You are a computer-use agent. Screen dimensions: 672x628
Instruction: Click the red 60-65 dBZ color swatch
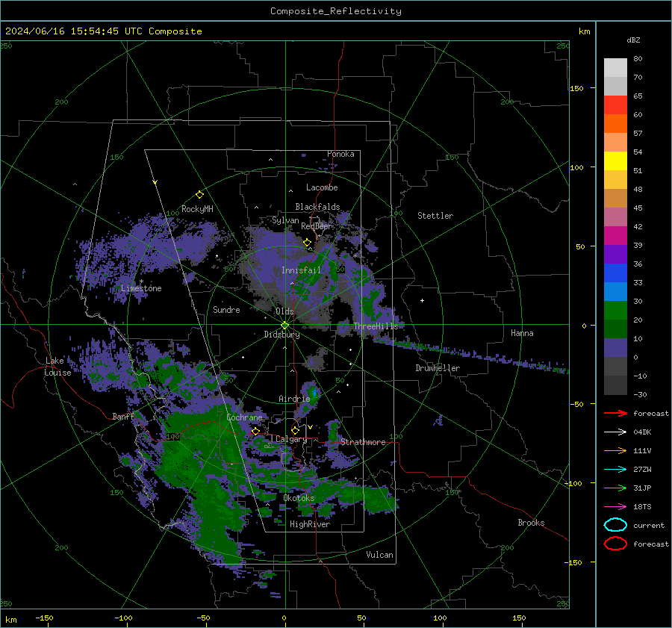click(615, 105)
